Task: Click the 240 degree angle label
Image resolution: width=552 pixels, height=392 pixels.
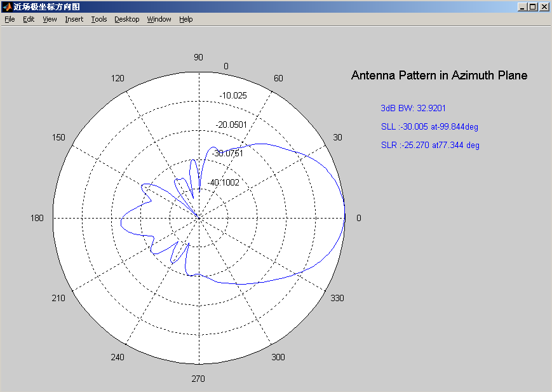Action: click(x=118, y=357)
